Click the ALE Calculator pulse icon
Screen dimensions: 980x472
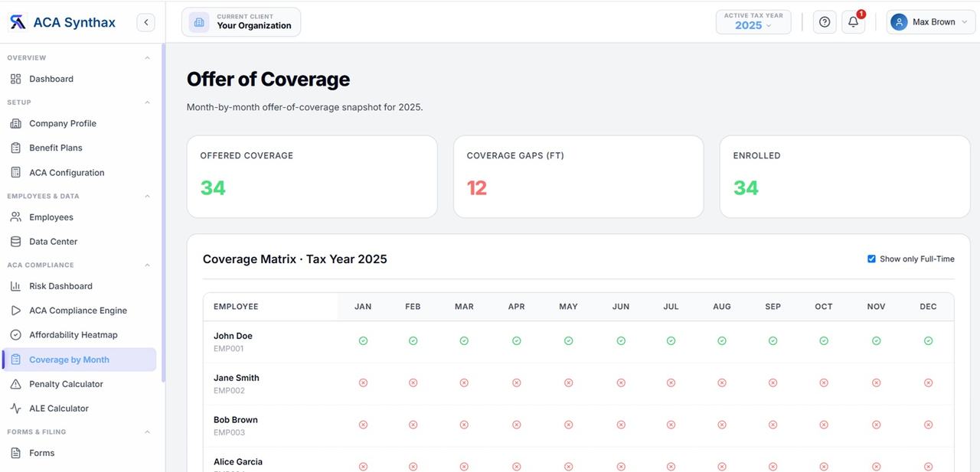click(15, 409)
